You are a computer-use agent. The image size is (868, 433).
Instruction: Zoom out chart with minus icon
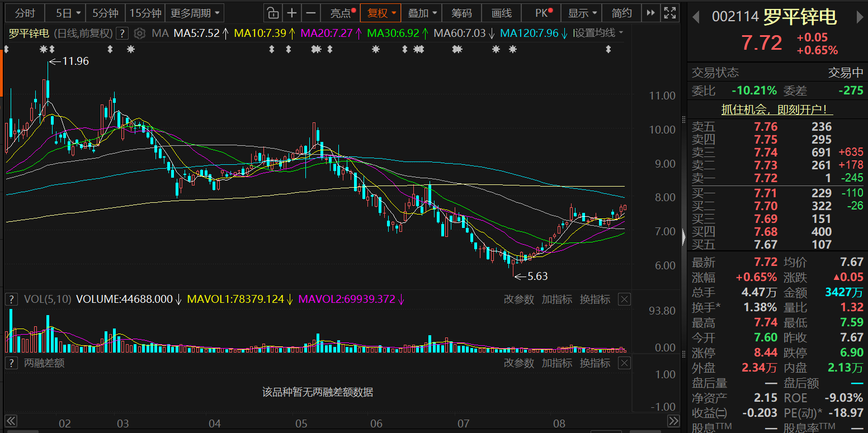[x=312, y=13]
